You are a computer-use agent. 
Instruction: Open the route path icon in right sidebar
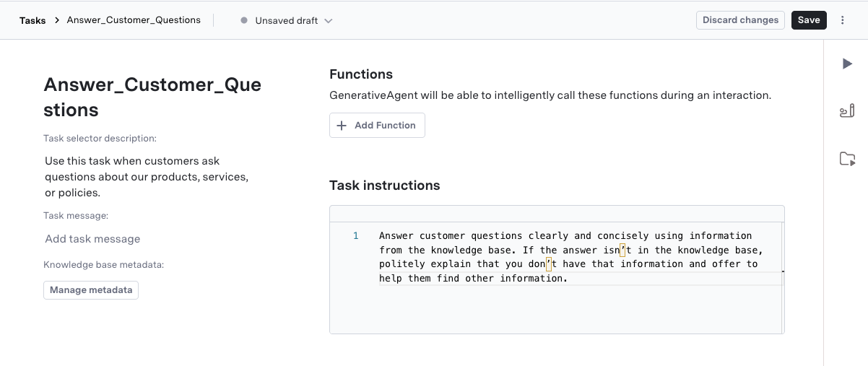coord(847,111)
